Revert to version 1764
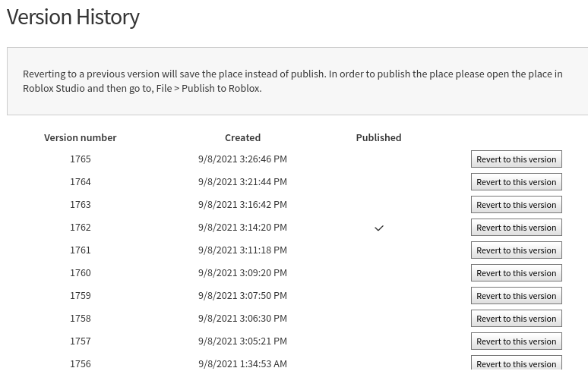Viewport: 588px width, 390px height. (517, 182)
